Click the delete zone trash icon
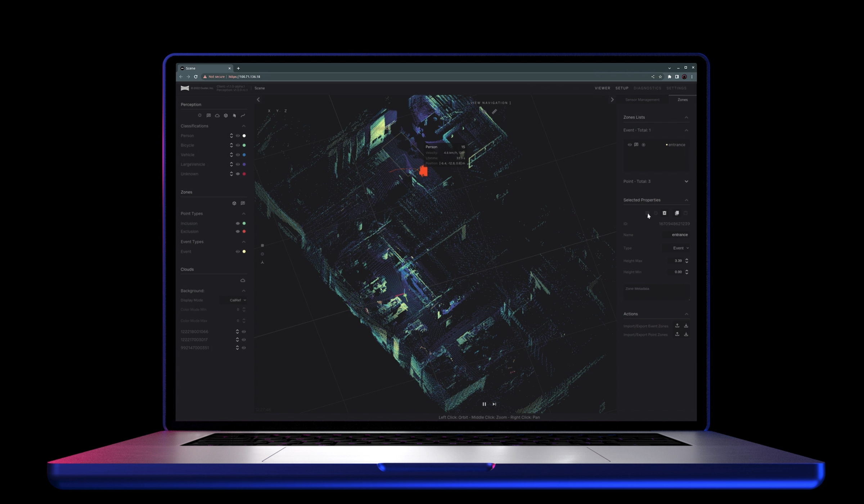Screen dimensions: 864x504 point(664,213)
